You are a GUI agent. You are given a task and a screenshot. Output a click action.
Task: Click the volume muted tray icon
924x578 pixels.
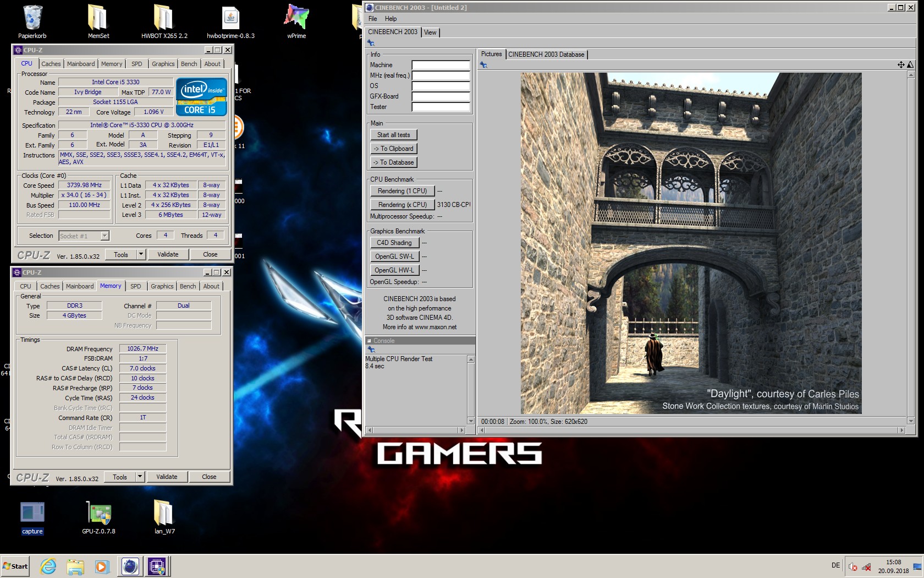pos(853,566)
